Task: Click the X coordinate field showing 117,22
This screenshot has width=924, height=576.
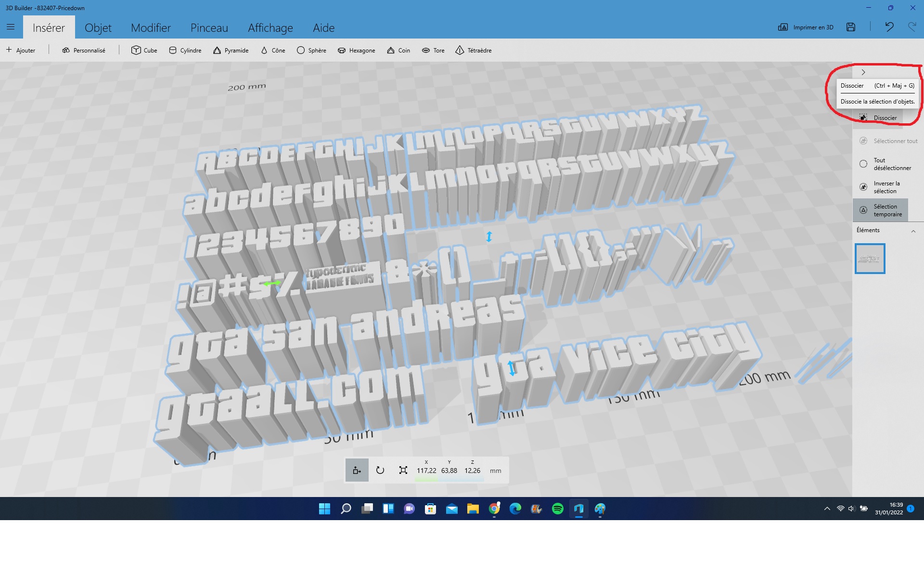Action: (x=425, y=470)
